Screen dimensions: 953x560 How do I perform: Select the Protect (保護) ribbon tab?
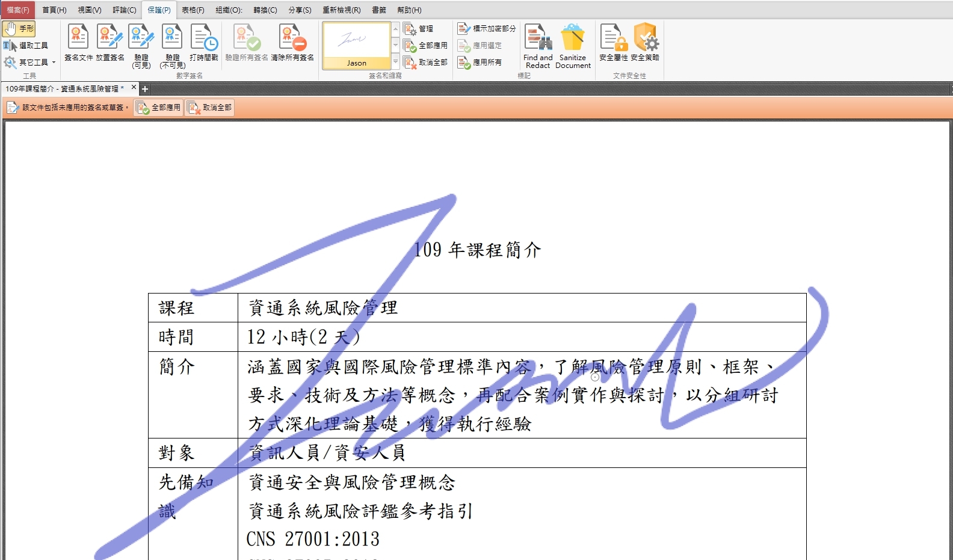159,10
